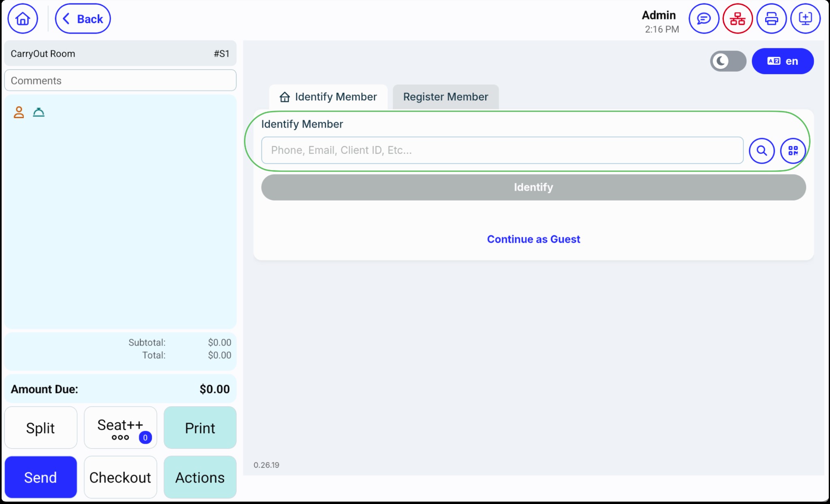This screenshot has height=504, width=830.
Task: Open the QR code scanner icon
Action: (793, 151)
